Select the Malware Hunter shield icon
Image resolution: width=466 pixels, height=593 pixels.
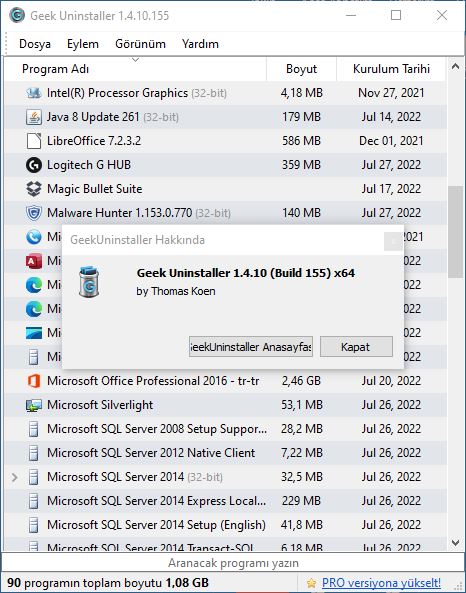pyautogui.click(x=34, y=213)
